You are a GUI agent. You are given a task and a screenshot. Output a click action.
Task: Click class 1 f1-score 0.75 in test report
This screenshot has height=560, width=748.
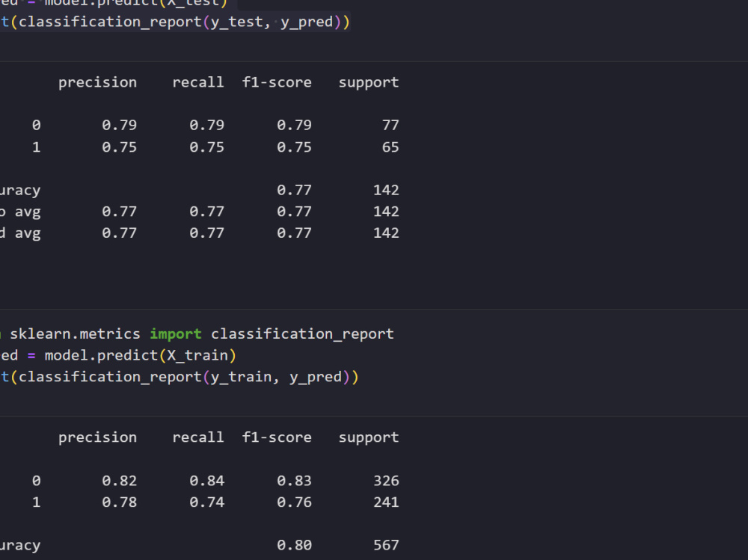[294, 147]
